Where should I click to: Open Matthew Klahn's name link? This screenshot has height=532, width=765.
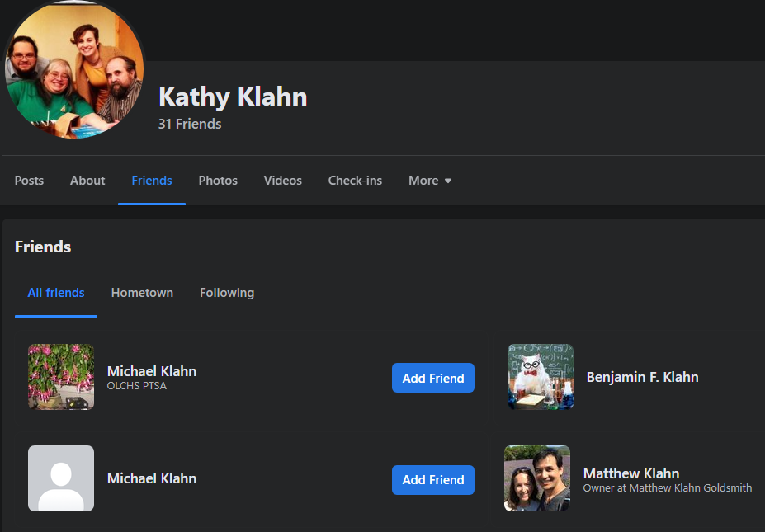(631, 473)
